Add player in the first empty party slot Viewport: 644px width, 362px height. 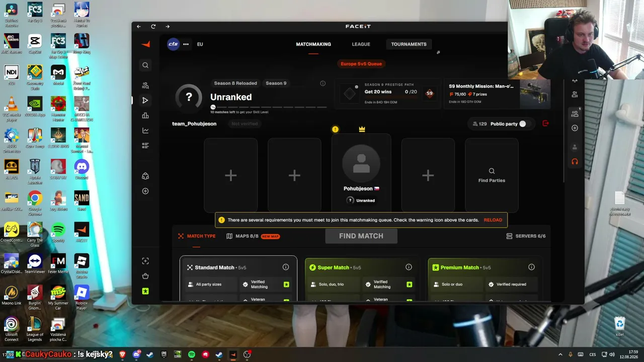(230, 175)
